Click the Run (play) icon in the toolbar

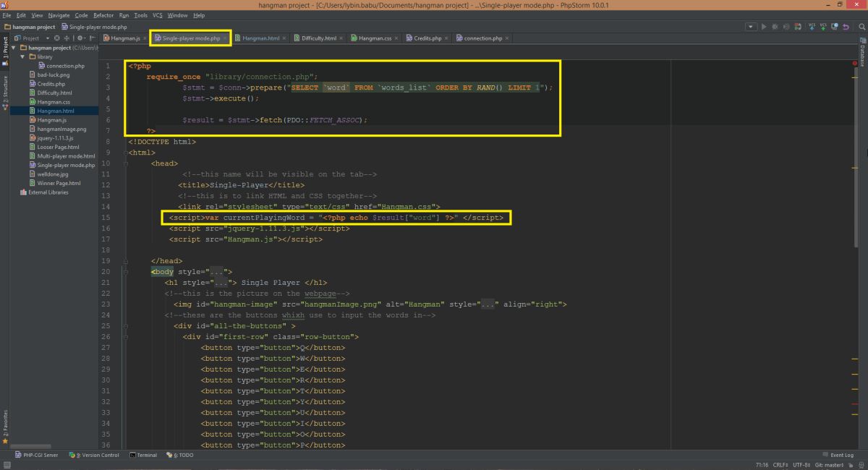tap(764, 27)
